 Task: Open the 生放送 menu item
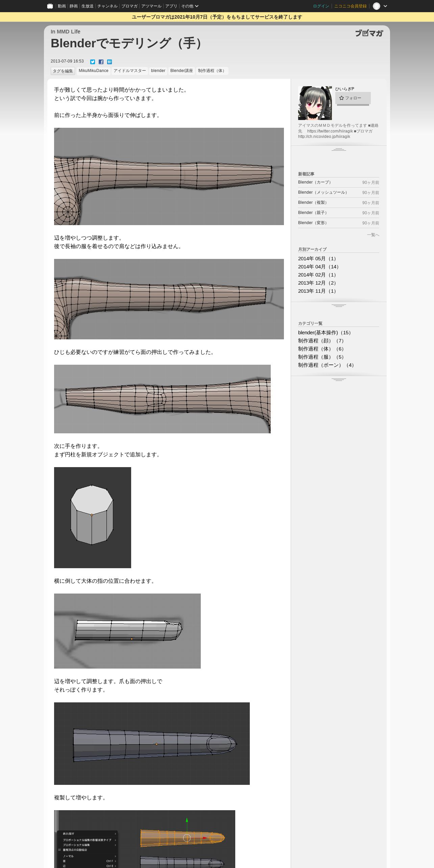pos(88,6)
